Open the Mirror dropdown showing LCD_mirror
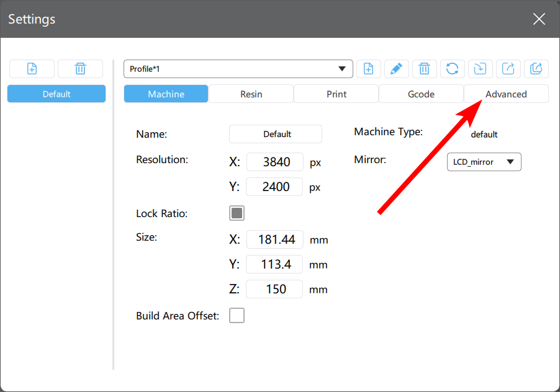Screen dimensions: 560x392 coord(484,162)
